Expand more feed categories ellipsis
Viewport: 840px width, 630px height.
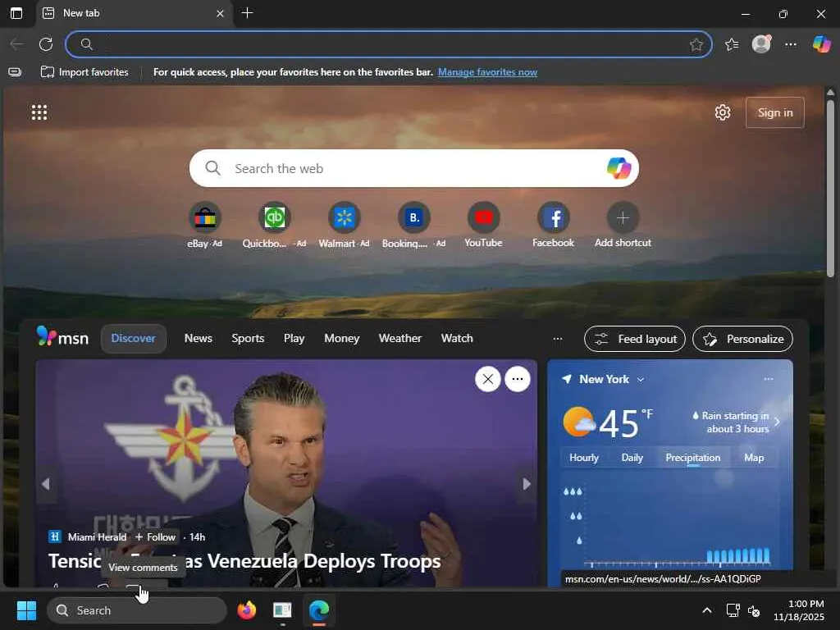(x=558, y=339)
